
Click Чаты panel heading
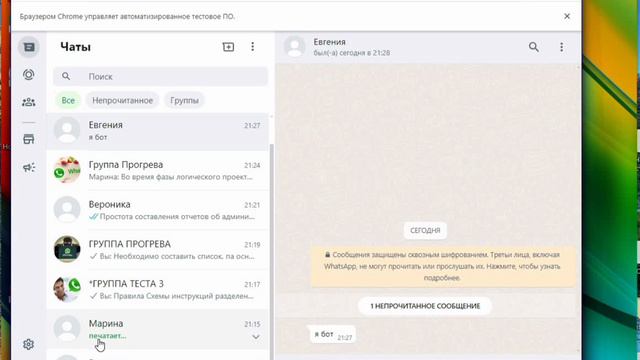click(76, 47)
